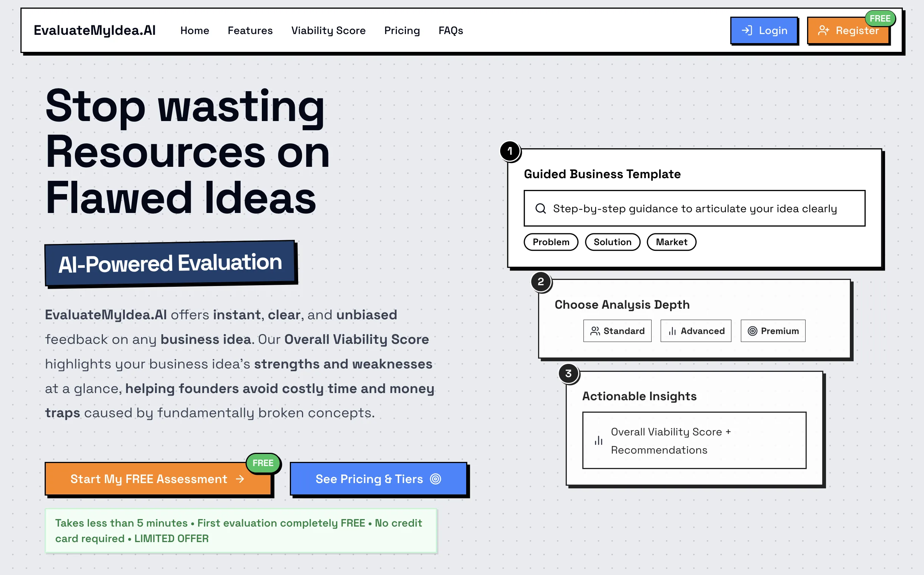
Task: Go to Viability Score in navigation
Action: pos(328,30)
